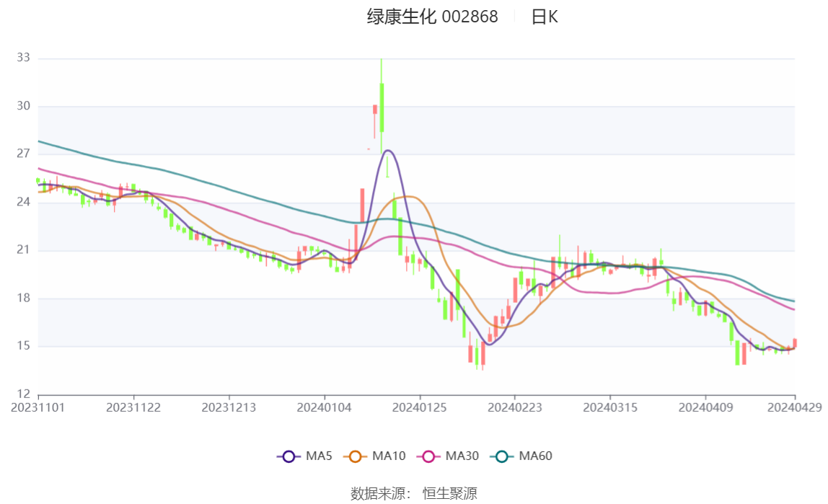Click the peak of the purple MA5 line
Viewport: 828px width, 504px height.
pos(387,151)
